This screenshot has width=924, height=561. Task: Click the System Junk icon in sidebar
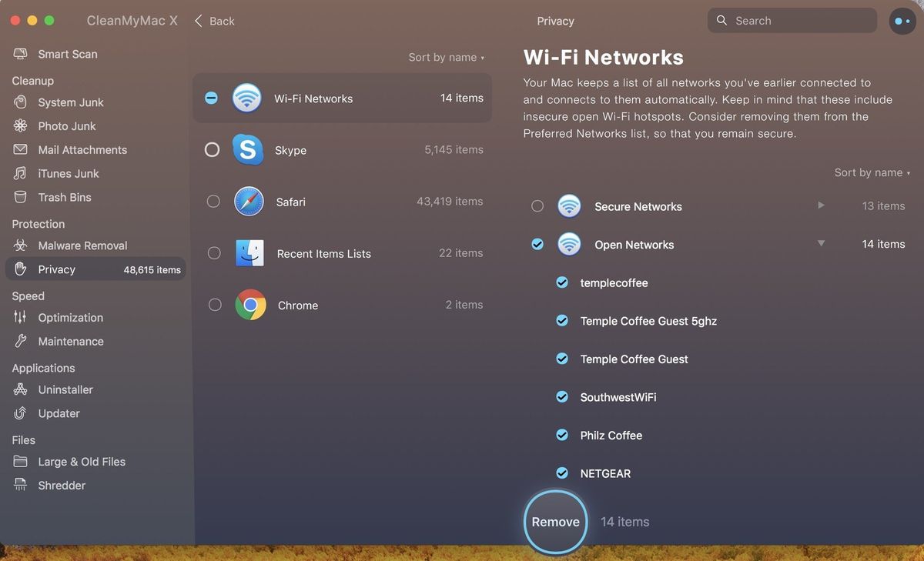[x=21, y=102]
